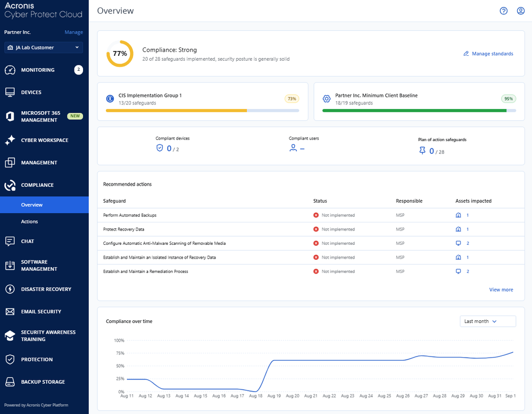Click the red status icon for Perform Automated Backups
This screenshot has height=414, width=532.
pos(316,215)
